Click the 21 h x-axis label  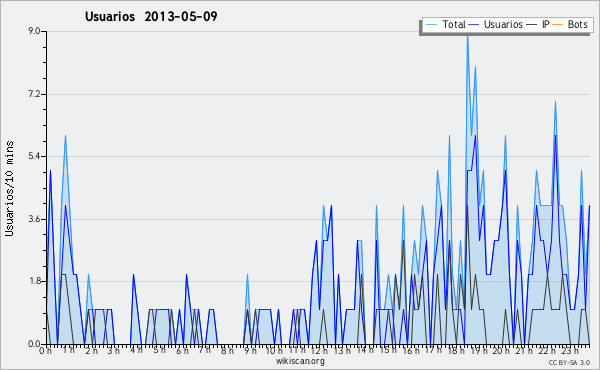524,350
